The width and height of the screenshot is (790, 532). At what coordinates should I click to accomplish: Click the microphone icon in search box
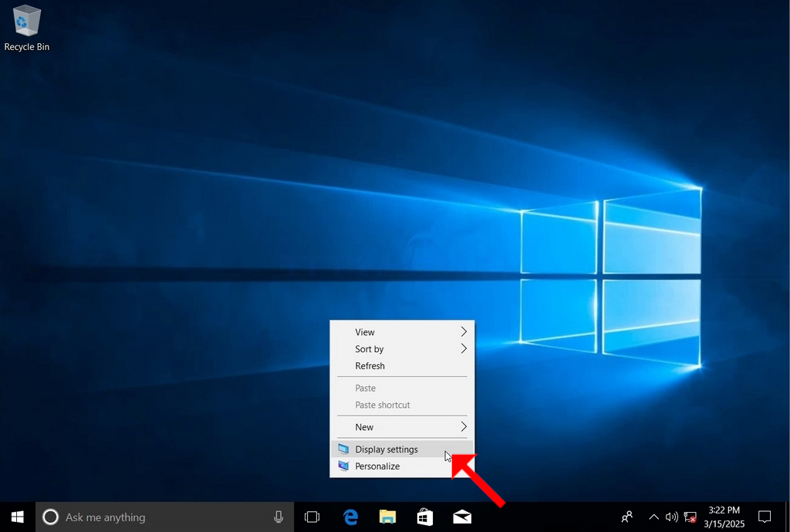(278, 517)
